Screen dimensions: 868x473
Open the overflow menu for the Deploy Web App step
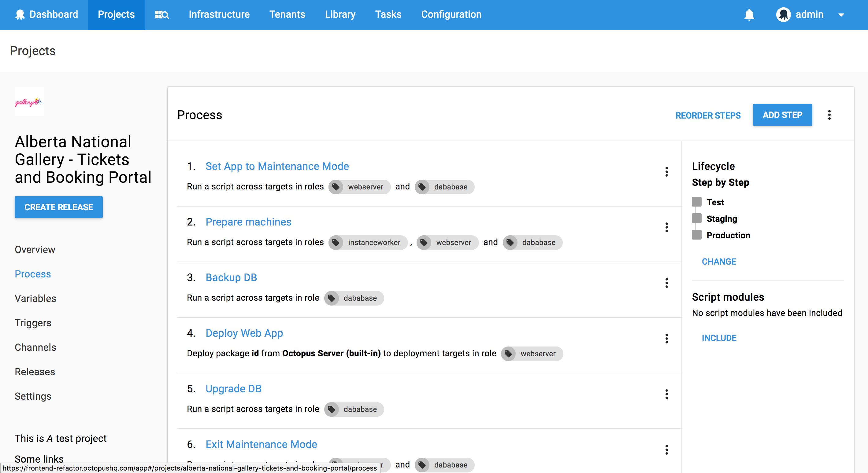pyautogui.click(x=666, y=338)
